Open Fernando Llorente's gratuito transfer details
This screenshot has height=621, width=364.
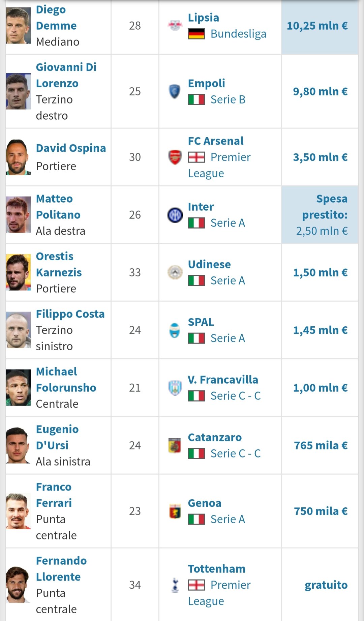[x=326, y=585]
